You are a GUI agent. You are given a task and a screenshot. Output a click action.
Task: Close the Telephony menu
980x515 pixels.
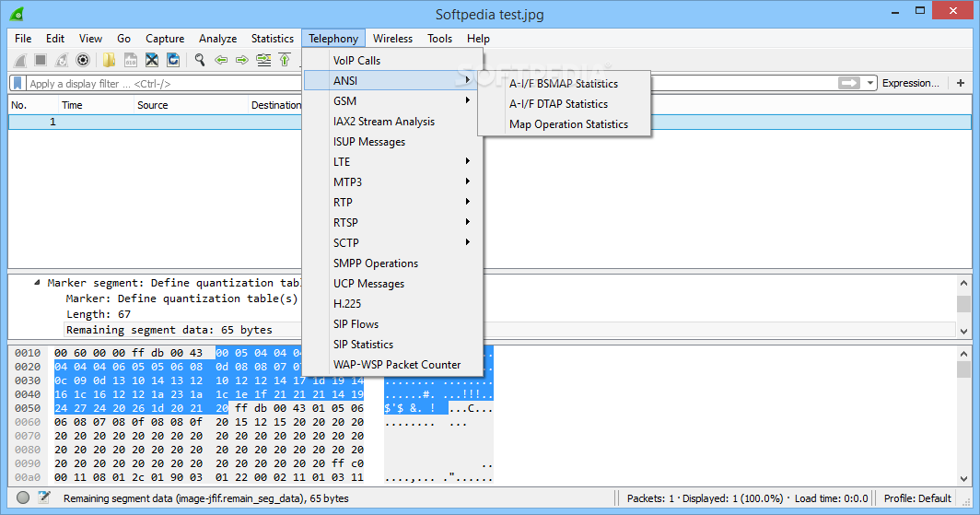[x=333, y=38]
